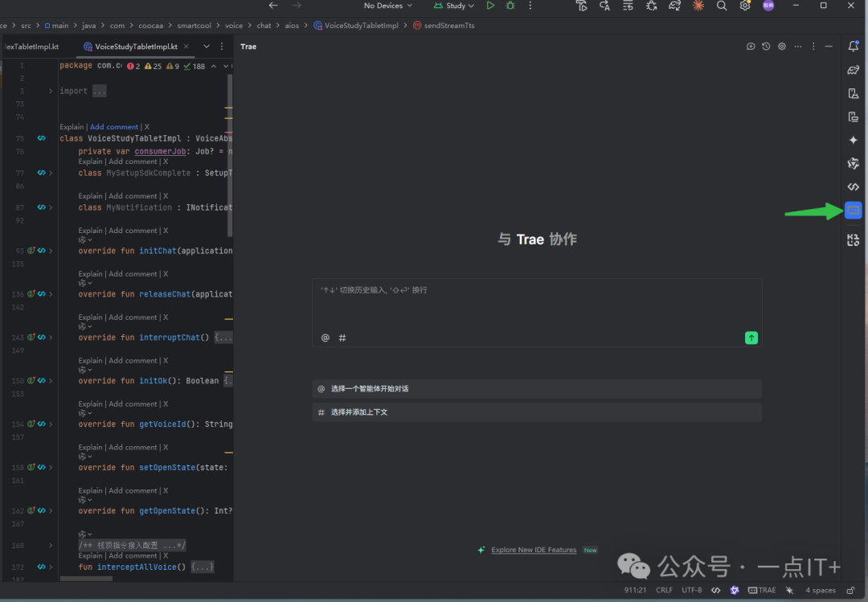Open the No Devices dropdown
This screenshot has height=602, width=868.
point(387,6)
